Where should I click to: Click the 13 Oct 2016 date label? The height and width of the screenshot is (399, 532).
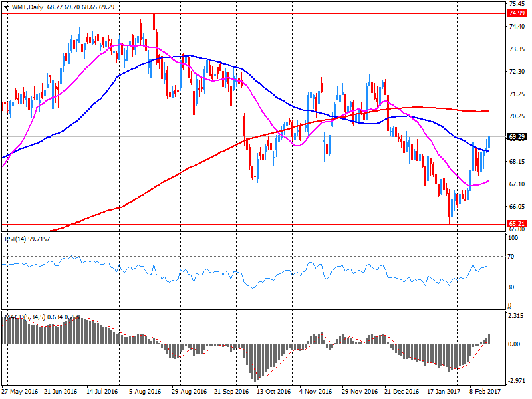(274, 392)
